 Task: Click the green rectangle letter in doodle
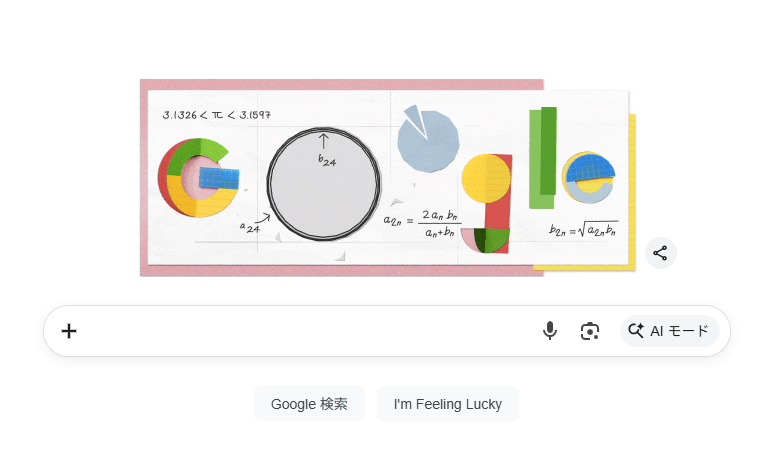pos(542,156)
